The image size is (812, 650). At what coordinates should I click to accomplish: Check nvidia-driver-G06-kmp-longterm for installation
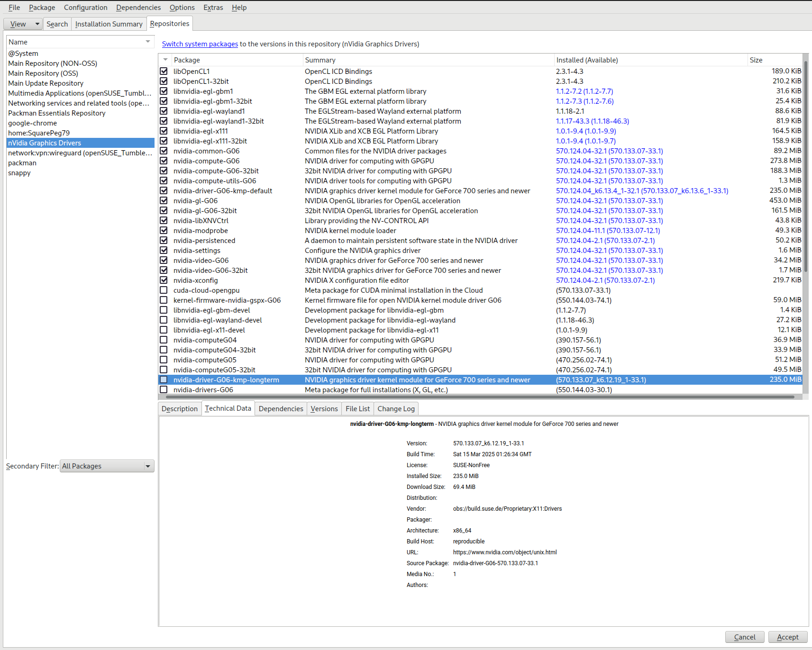point(164,379)
